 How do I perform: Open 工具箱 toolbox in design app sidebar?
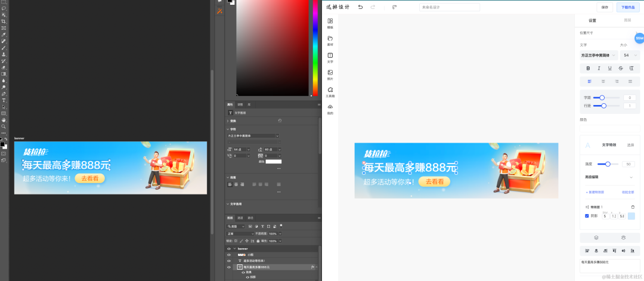click(330, 92)
